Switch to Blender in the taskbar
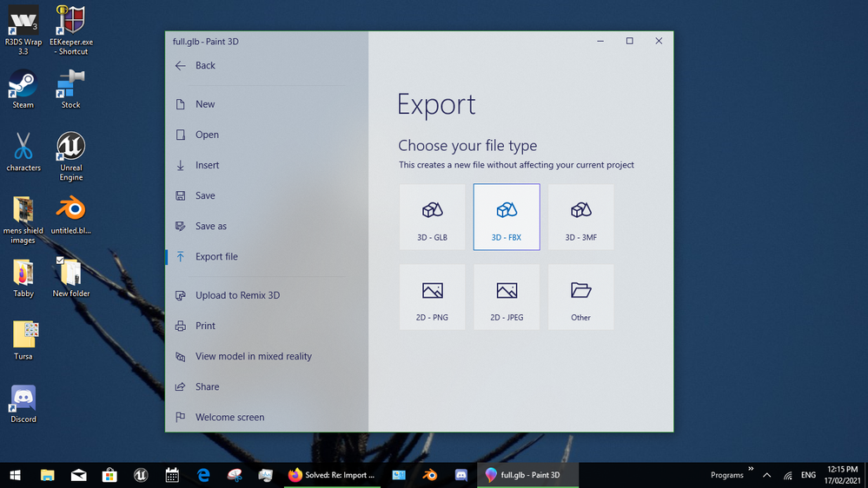Viewport: 868px width, 488px height. [429, 475]
